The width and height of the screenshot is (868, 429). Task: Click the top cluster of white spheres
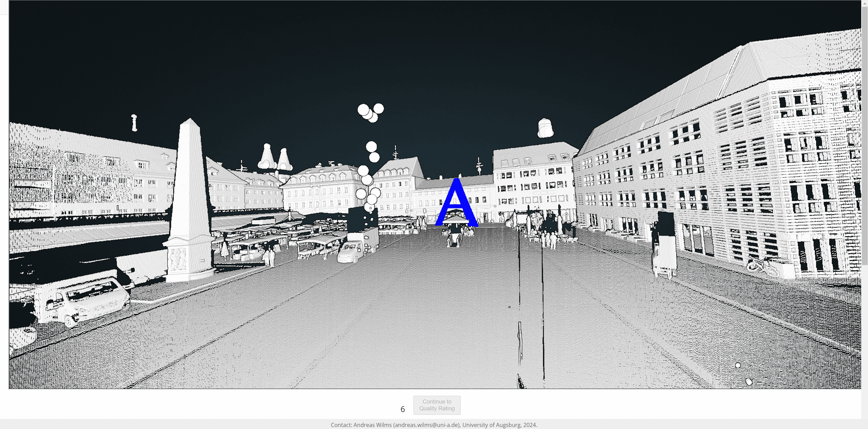[x=370, y=112]
